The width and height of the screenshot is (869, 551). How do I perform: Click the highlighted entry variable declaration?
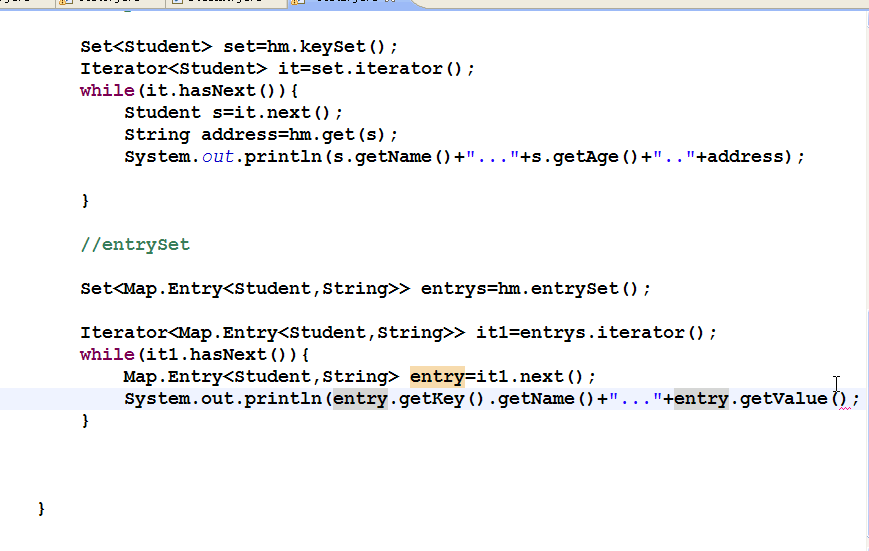tap(437, 376)
